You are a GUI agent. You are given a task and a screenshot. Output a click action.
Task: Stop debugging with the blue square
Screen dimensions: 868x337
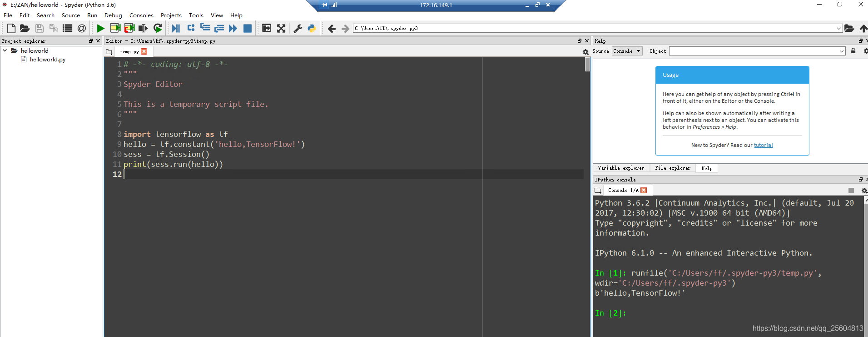click(x=248, y=28)
